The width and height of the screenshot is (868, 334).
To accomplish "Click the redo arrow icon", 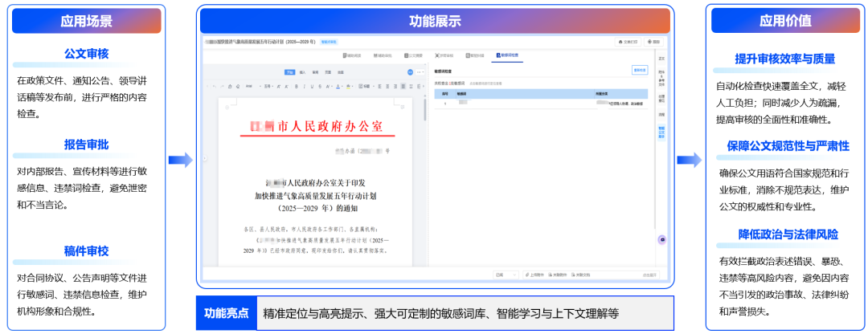I will pyautogui.click(x=222, y=86).
